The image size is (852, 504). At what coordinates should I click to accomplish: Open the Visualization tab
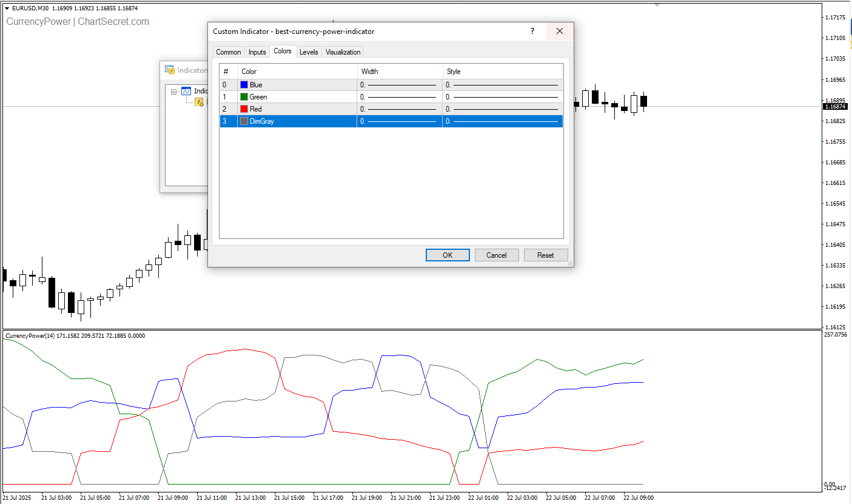pos(343,52)
